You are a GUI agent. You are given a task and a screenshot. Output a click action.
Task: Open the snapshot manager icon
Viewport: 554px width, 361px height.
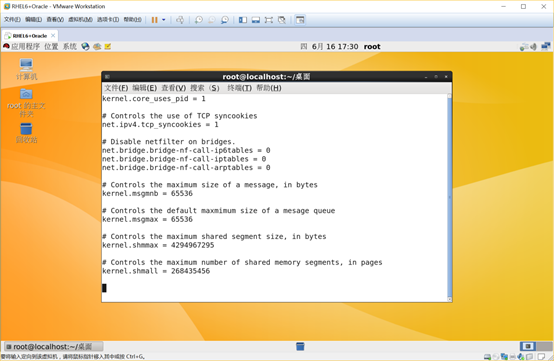(225, 20)
